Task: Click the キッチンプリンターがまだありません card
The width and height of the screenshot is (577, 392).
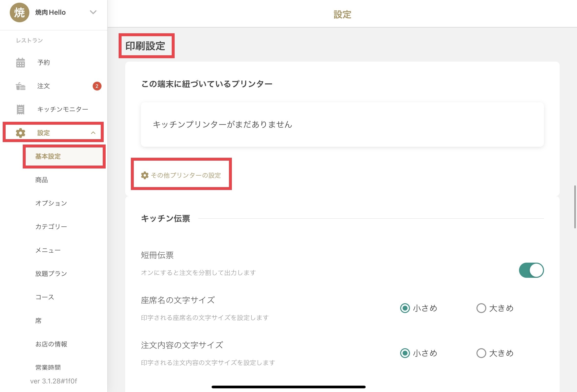Action: pyautogui.click(x=342, y=124)
